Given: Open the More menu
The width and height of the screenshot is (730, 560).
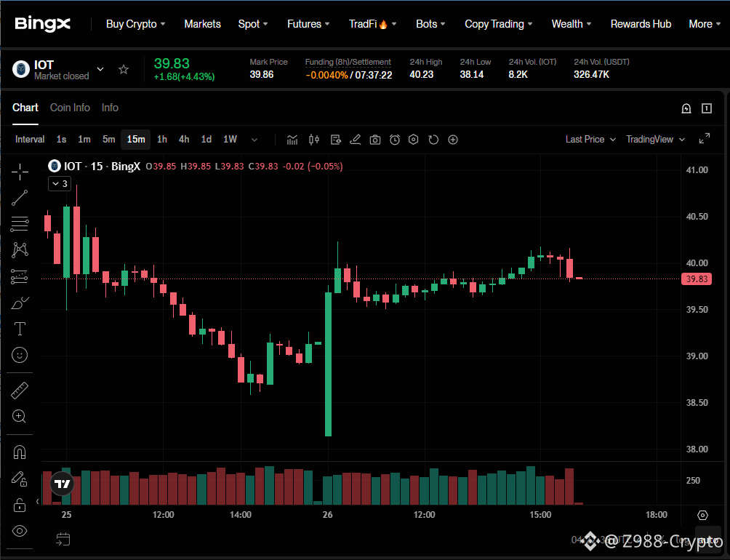Looking at the screenshot, I should [x=705, y=24].
